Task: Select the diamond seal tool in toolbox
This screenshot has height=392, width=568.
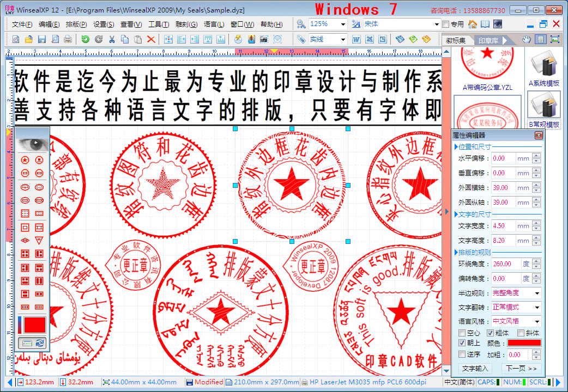Action: 25,240
